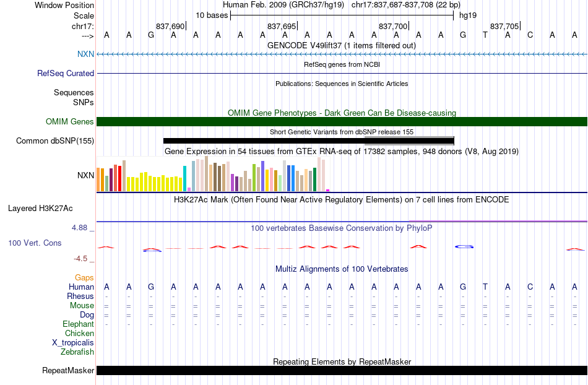Click the C base in Human alignment
Screen dimensions: 588x385
pos(530,287)
